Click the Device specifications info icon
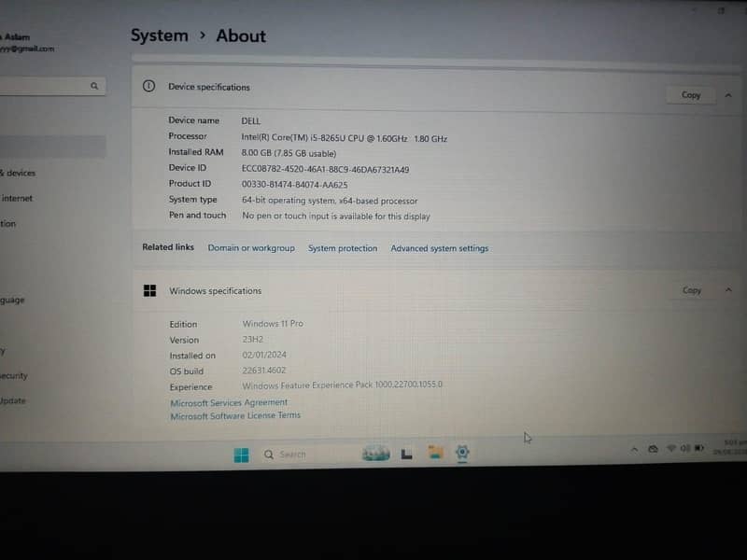The image size is (747, 560). tap(148, 86)
